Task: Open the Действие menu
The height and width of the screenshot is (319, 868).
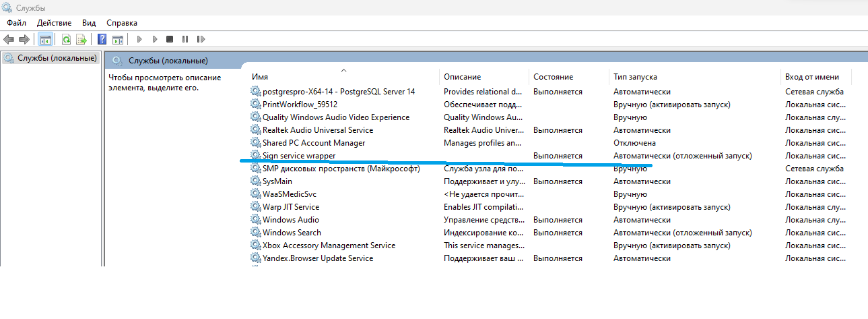Action: tap(54, 23)
